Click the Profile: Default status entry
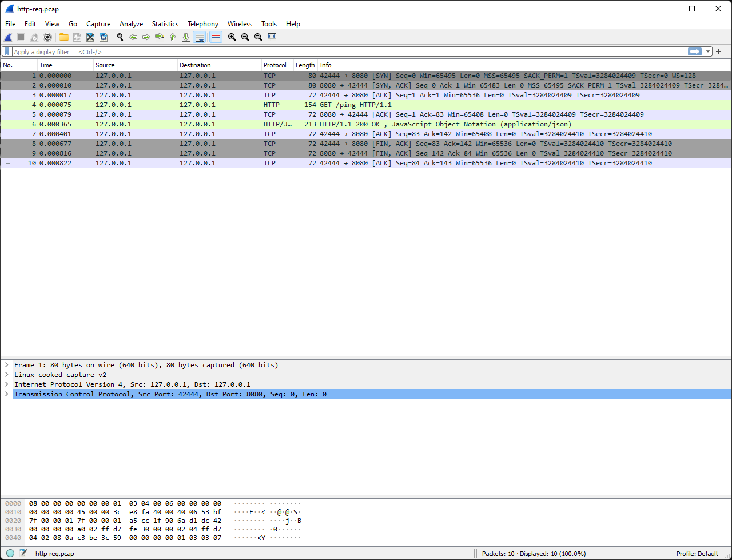The image size is (732, 560). point(697,554)
